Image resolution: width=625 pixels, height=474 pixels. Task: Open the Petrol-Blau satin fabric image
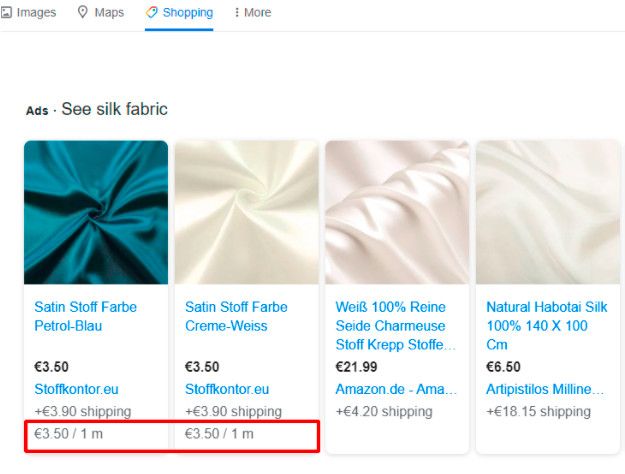click(x=96, y=212)
